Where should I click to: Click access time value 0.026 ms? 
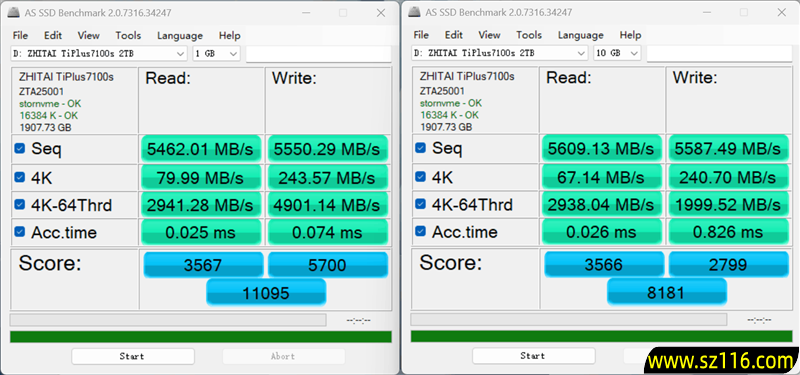coord(602,232)
